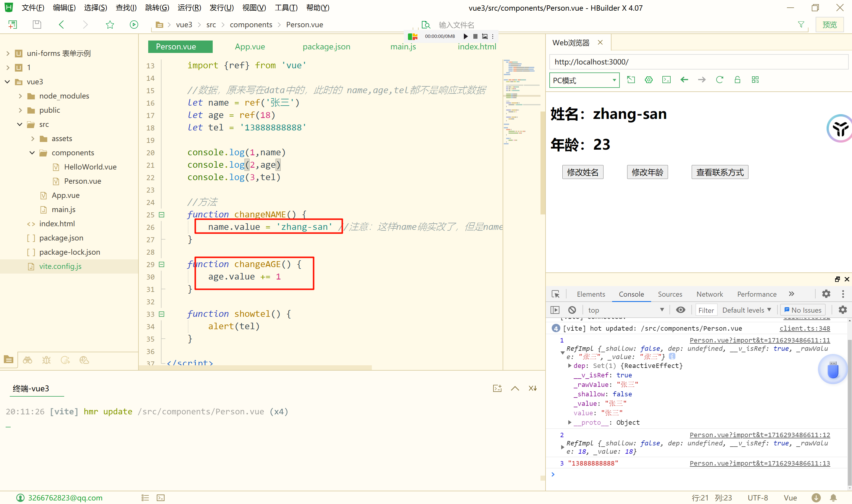852x504 pixels.
Task: Open the PC模式 device dropdown
Action: point(584,80)
